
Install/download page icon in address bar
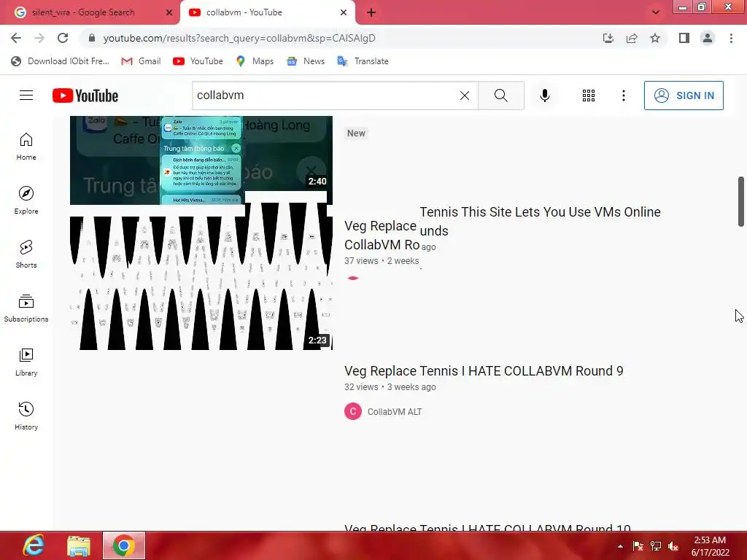[x=608, y=38]
